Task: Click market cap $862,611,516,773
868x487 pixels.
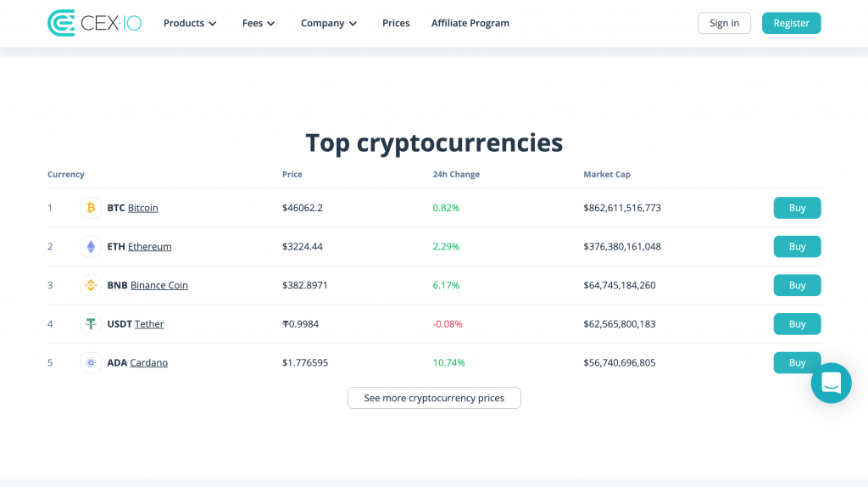Action: pos(622,208)
